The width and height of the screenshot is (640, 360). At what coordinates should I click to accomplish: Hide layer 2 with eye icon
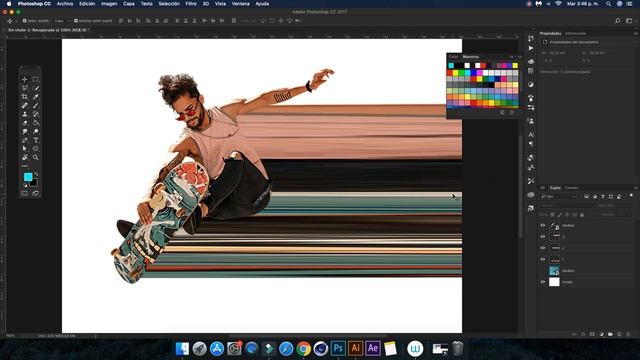543,248
